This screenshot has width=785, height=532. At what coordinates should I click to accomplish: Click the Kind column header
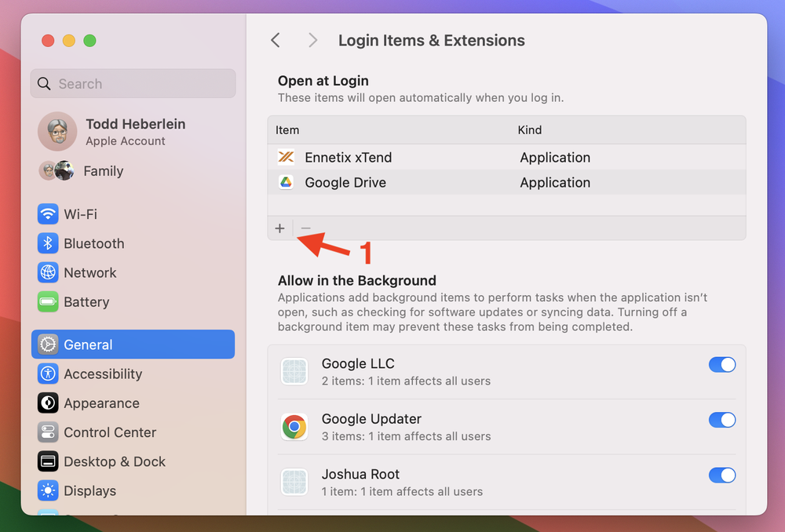530,130
